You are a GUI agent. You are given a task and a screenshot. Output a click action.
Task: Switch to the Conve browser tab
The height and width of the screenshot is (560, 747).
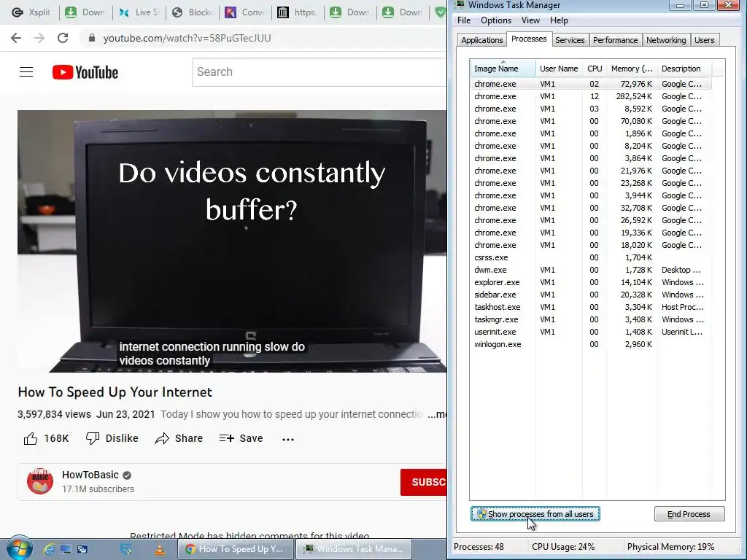[x=245, y=12]
